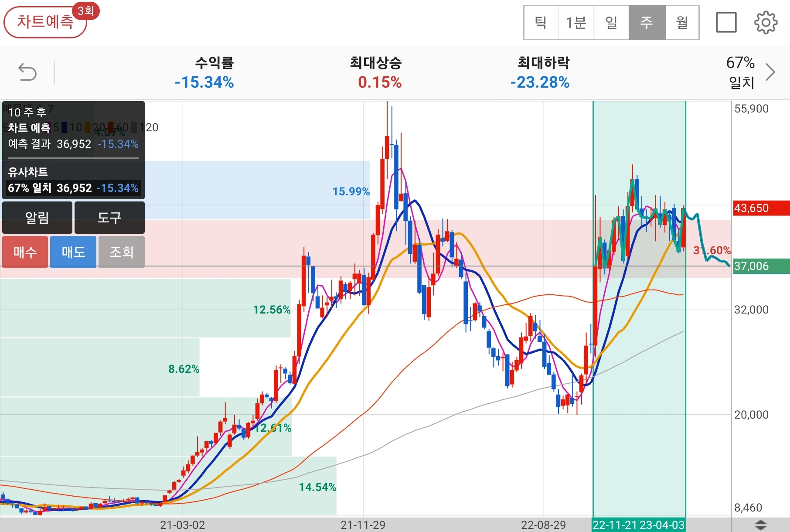Click the 14.54% volume profile label
This screenshot has width=790, height=532.
pyautogui.click(x=317, y=487)
